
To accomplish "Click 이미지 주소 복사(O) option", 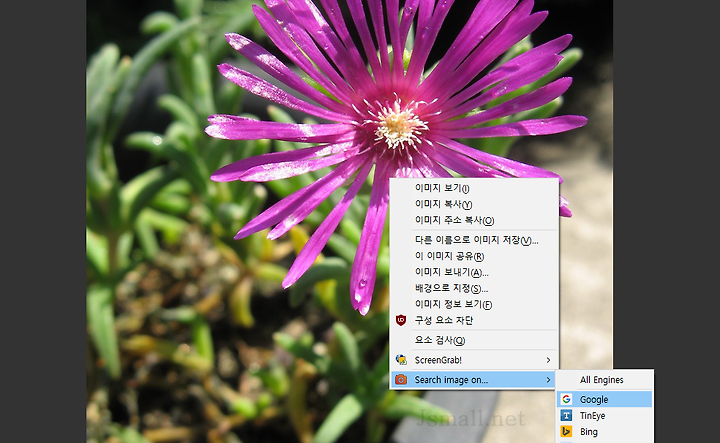I will coord(474,220).
